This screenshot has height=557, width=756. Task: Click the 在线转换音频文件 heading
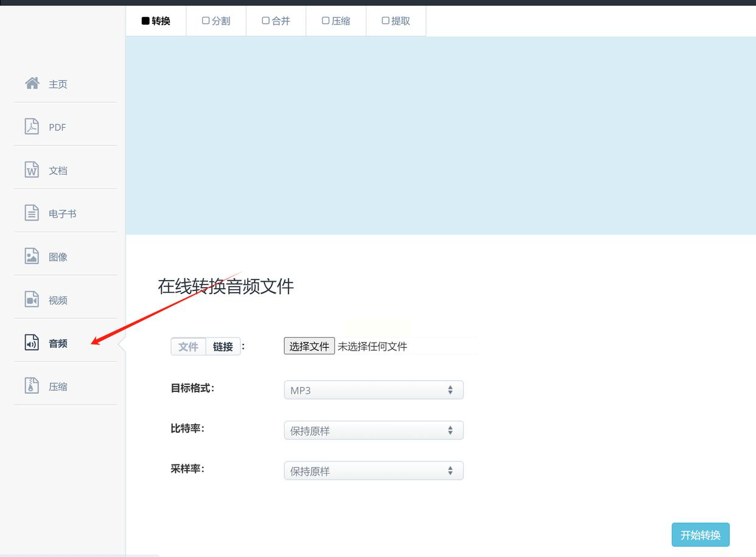click(226, 286)
